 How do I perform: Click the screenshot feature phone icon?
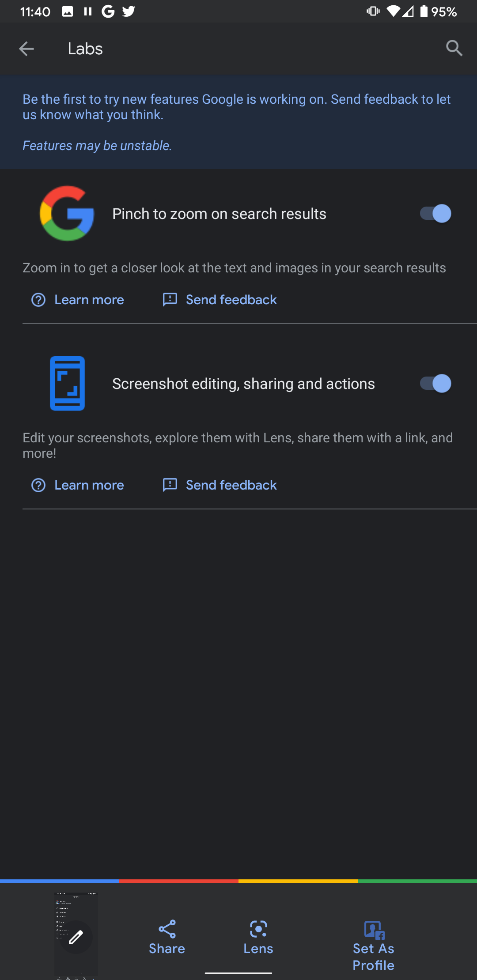67,383
